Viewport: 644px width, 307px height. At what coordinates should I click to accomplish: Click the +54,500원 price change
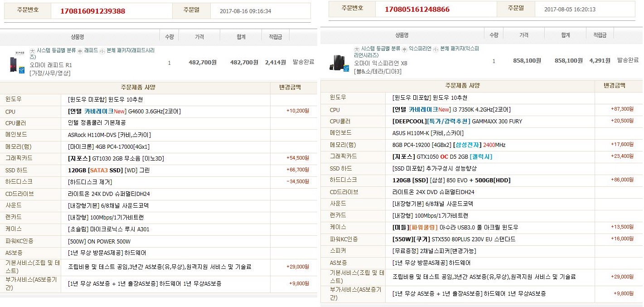pos(298,158)
